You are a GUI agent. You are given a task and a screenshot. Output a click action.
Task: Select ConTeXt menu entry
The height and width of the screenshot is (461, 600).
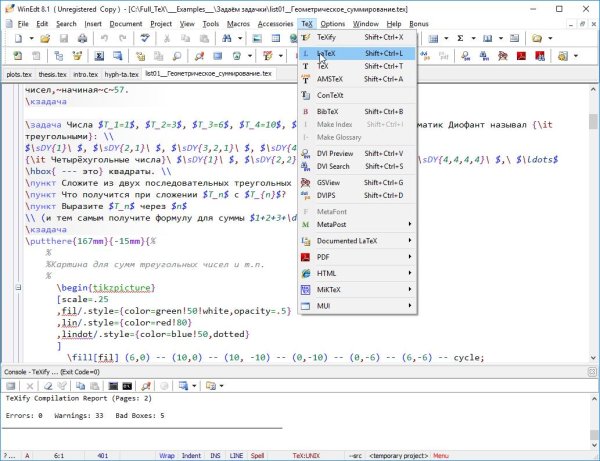[357, 95]
